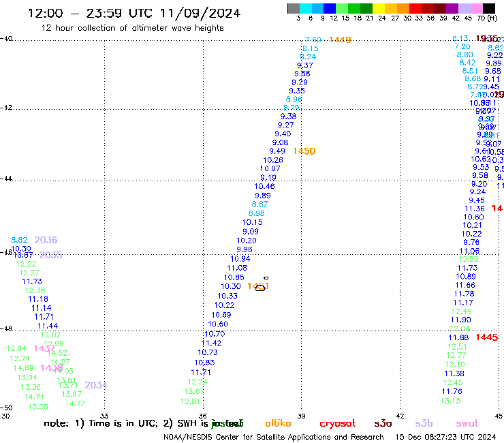Select the wave height reading 11.36
504x443 pixels.
(475, 209)
